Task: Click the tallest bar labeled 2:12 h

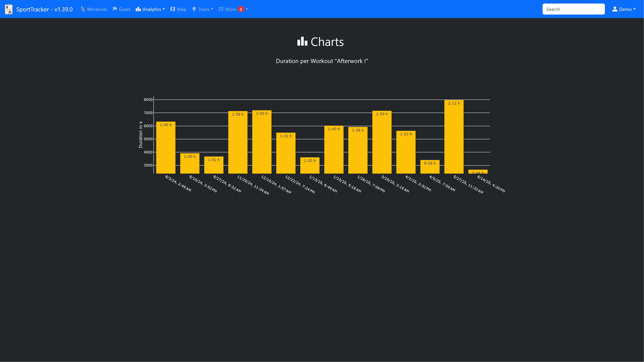Action: 454,137
